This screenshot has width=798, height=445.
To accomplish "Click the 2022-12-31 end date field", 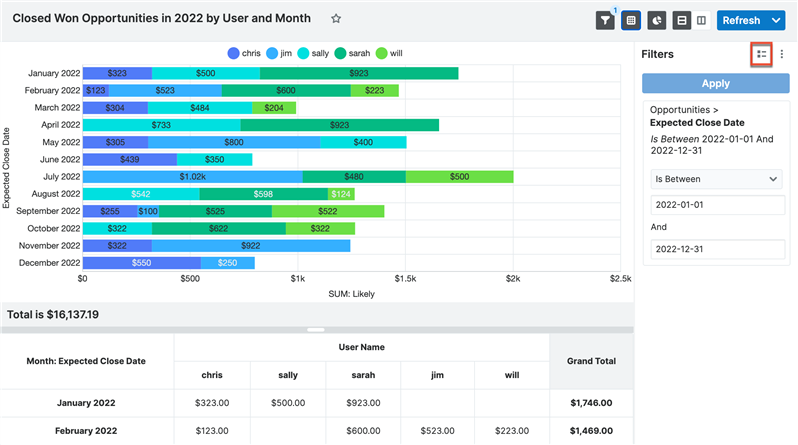I will click(716, 249).
